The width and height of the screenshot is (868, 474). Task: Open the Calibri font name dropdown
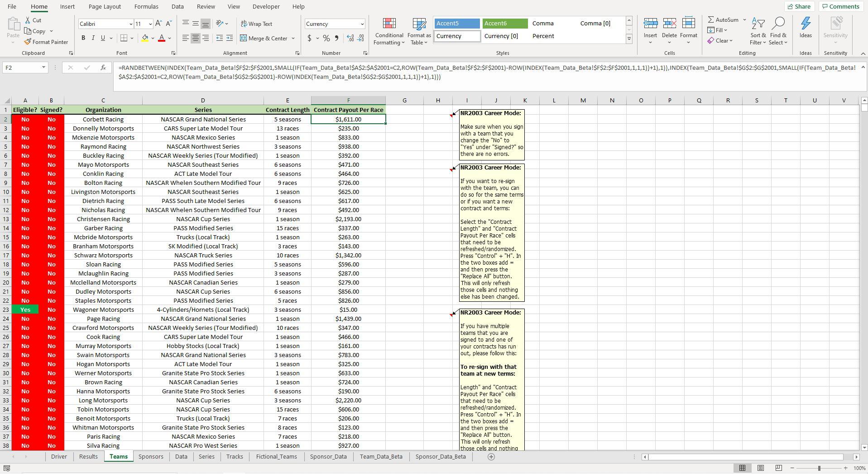[131, 24]
